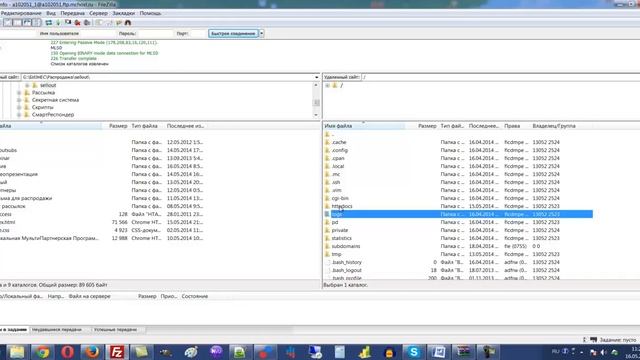Image resolution: width=640 pixels, height=360 pixels.
Task: Expand the СмартРеспондер folder node
Action: [19, 115]
